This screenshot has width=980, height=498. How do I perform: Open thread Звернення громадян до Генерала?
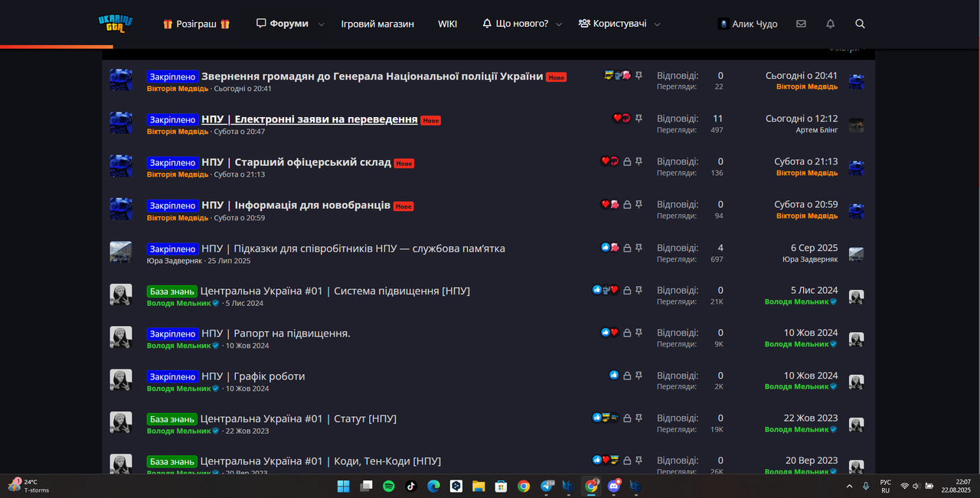pos(372,76)
